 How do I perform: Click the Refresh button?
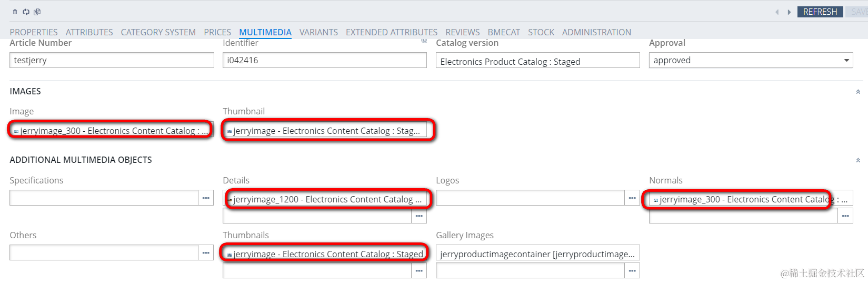[820, 12]
